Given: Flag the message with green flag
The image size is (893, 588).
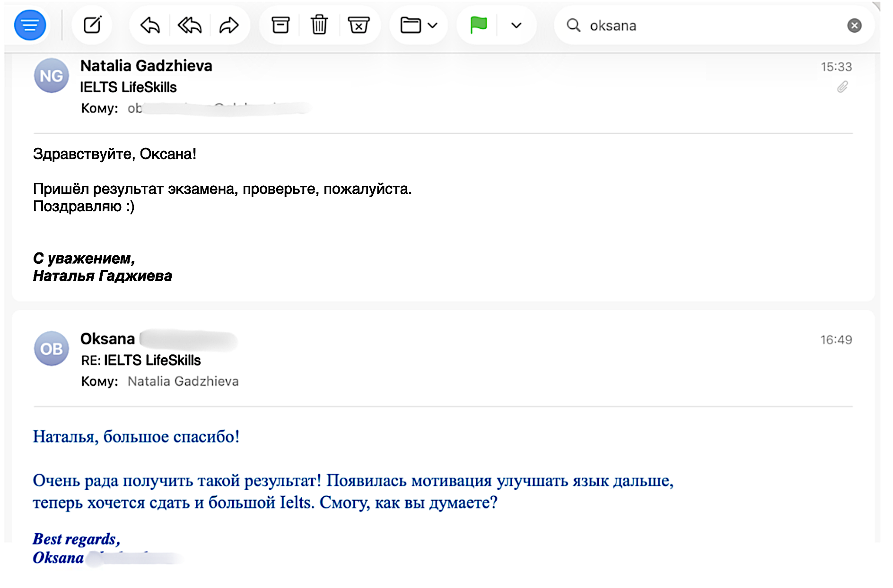Looking at the screenshot, I should pos(478,25).
